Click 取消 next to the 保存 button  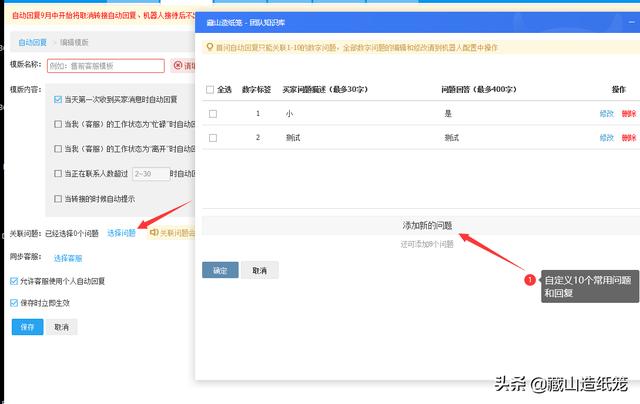click(x=62, y=327)
